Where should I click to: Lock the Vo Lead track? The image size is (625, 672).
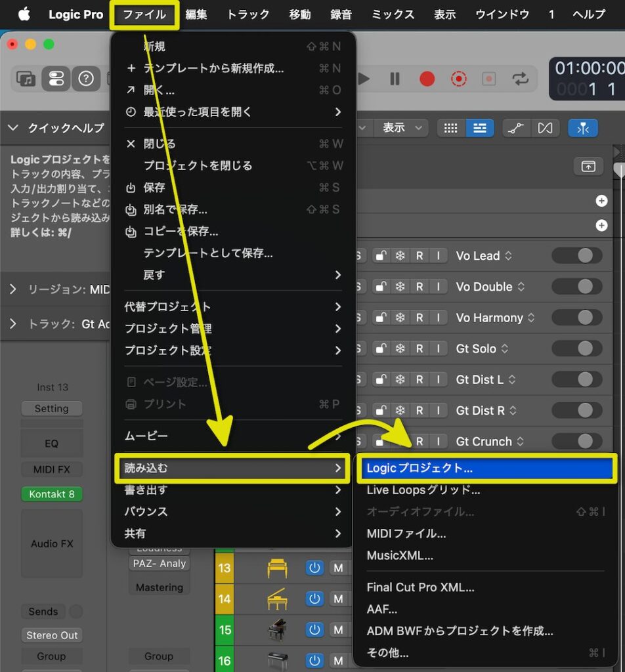[381, 256]
